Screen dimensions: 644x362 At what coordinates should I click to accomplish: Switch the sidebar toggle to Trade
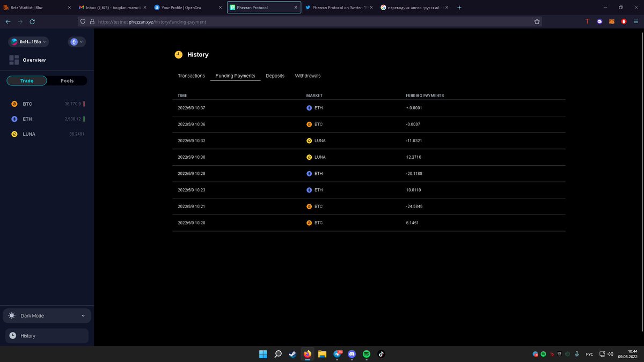pos(27,81)
